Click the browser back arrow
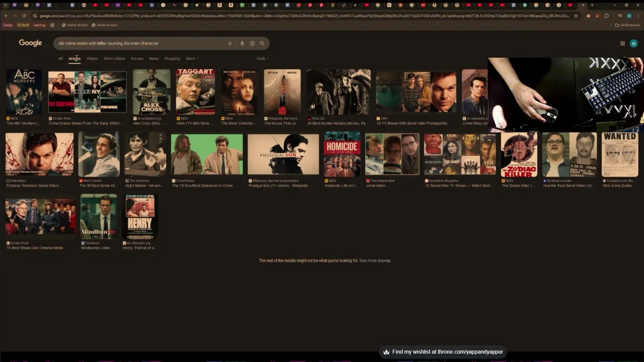Viewport: 644px width, 362px height. 6,16
